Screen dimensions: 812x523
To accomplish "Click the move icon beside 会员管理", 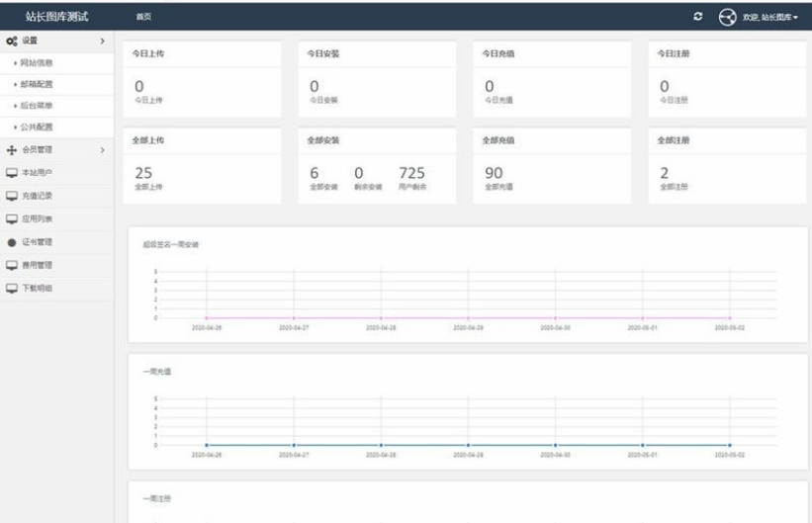I will (x=11, y=150).
